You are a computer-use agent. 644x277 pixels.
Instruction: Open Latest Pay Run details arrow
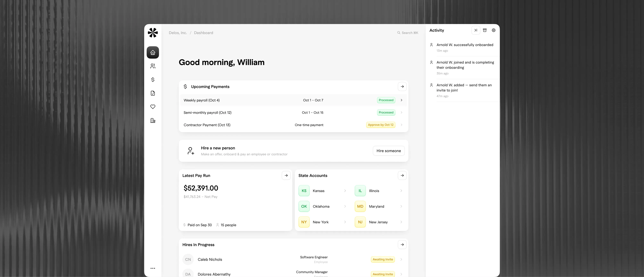pos(286,175)
